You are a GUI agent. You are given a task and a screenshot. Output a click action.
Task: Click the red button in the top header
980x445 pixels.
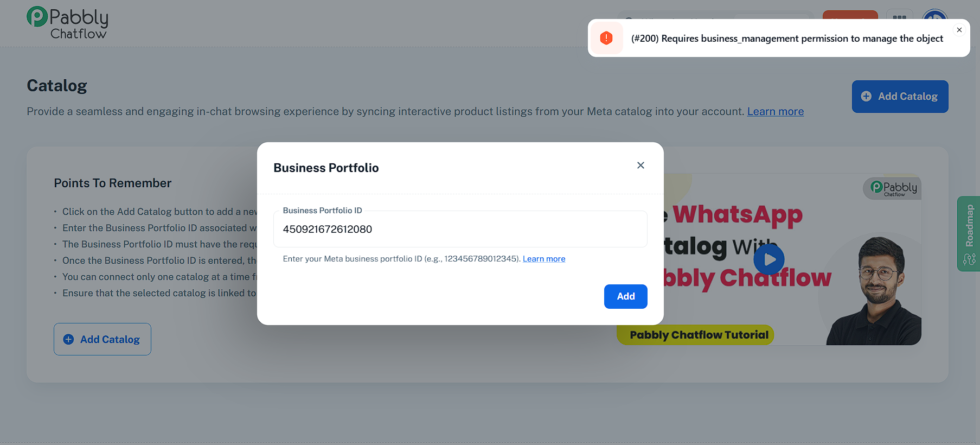click(850, 15)
